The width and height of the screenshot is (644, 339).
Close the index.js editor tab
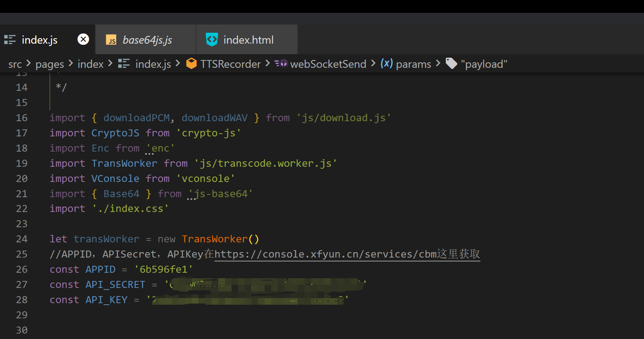(83, 39)
